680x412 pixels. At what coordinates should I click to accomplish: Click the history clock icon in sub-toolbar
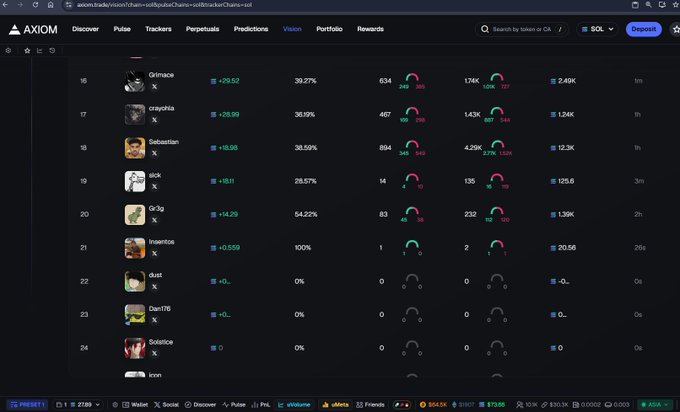point(52,51)
